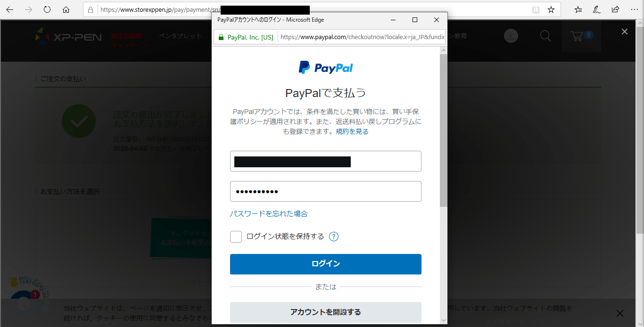This screenshot has height=327, width=644.
Task: Open パスワードを忘れた場合 link
Action: 269,213
